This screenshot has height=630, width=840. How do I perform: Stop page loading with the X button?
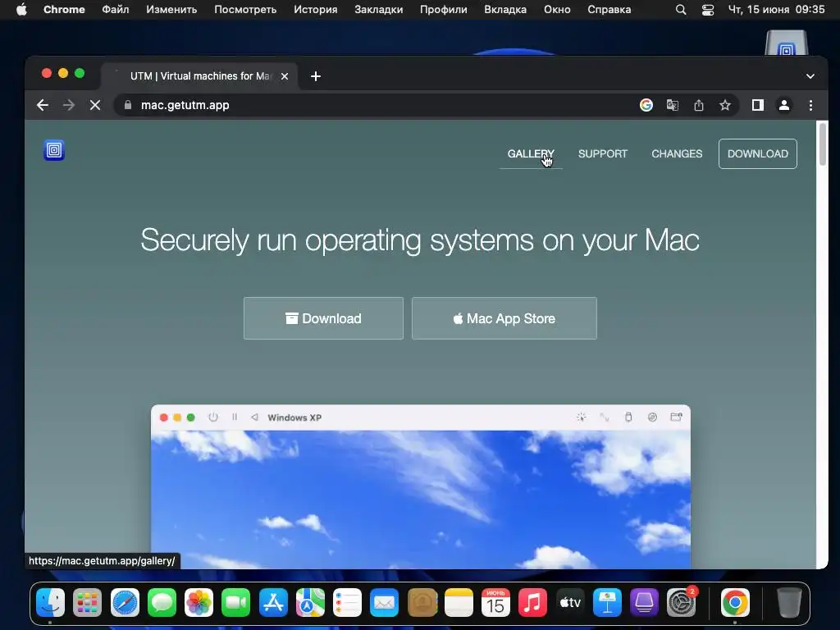(x=95, y=105)
